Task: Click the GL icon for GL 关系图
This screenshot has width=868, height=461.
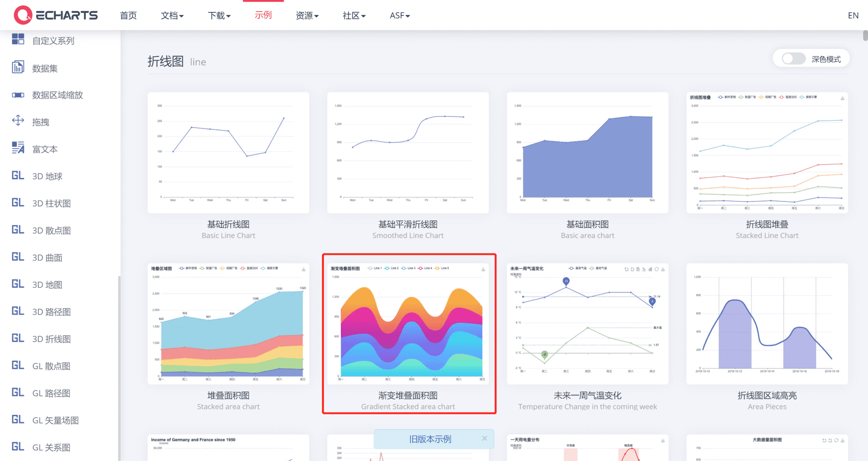Action: pyautogui.click(x=18, y=446)
